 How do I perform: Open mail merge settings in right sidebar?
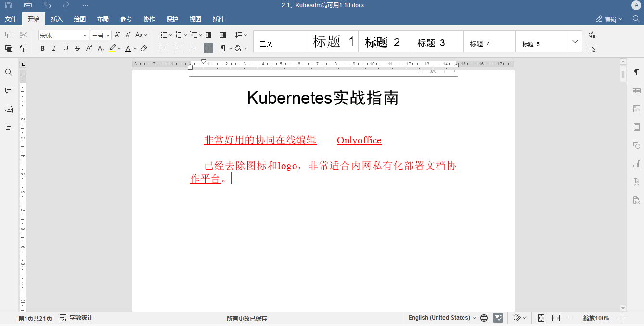pyautogui.click(x=637, y=200)
